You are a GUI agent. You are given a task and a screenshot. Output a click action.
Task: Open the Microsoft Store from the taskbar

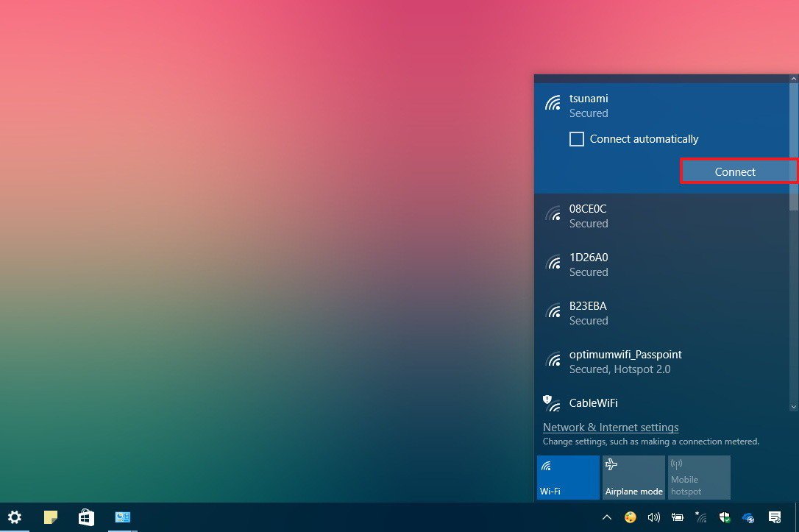tap(86, 517)
